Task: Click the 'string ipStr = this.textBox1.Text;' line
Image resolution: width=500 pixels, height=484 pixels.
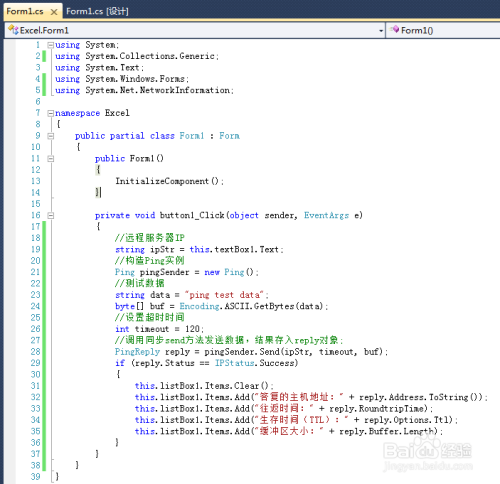Action: pyautogui.click(x=199, y=250)
